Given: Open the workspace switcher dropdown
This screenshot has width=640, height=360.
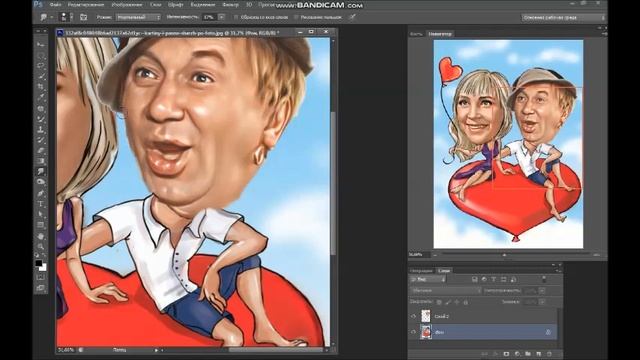Looking at the screenshot, I should (x=563, y=18).
